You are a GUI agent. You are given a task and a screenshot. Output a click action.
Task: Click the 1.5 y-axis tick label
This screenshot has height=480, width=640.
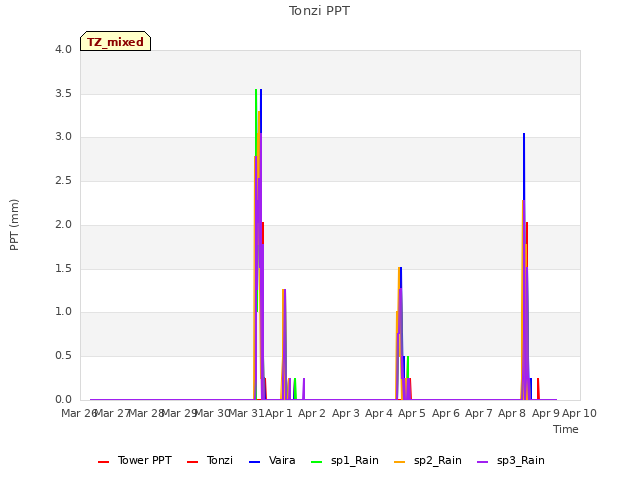tap(63, 269)
